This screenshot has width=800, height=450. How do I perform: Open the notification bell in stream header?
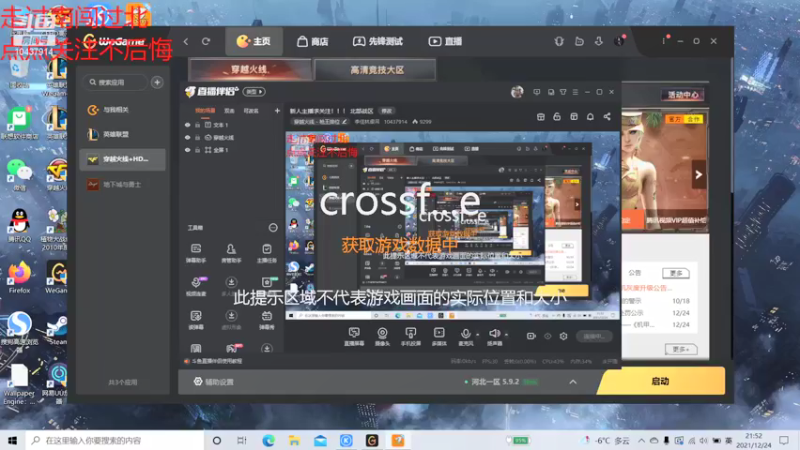click(x=590, y=117)
